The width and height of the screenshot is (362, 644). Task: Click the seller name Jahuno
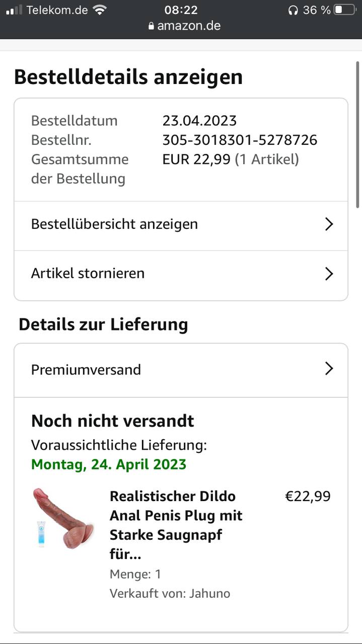tap(209, 594)
